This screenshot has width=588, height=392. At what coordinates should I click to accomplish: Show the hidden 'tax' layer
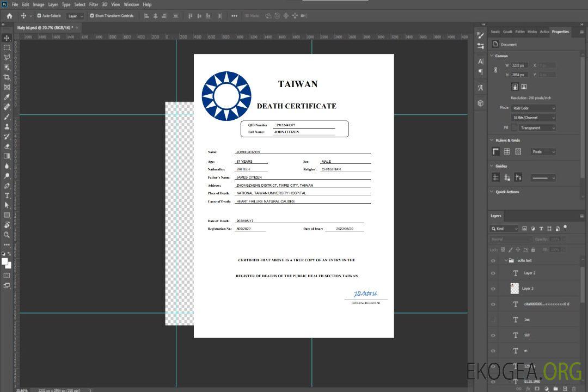point(493,320)
